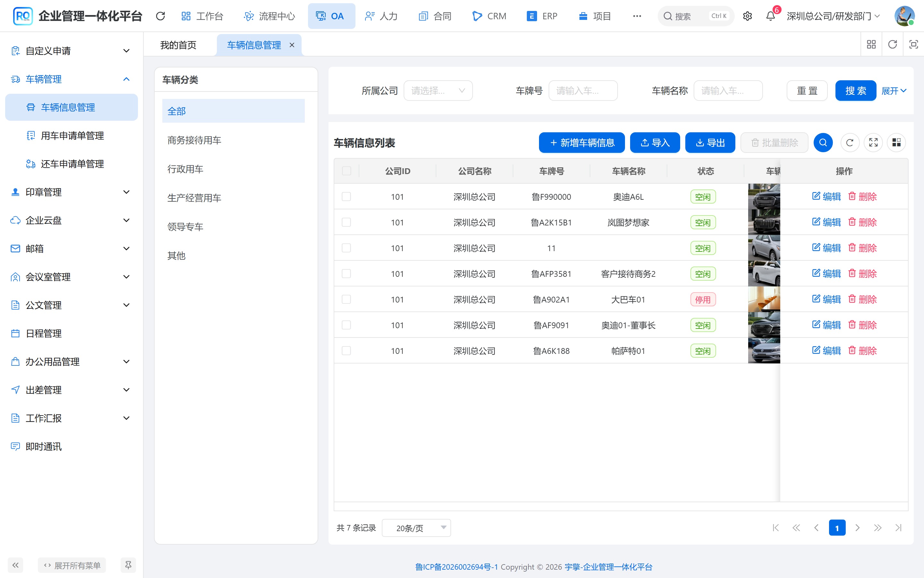The image size is (924, 578).
Task: Edit the 鲁F990000 vehicle row
Action: pos(826,197)
